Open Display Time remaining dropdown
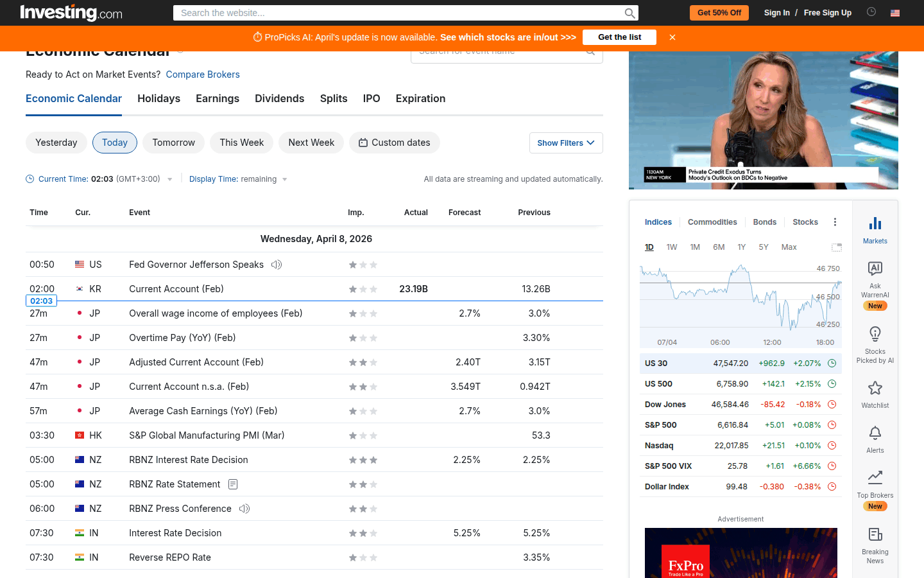924x578 pixels. 284,180
